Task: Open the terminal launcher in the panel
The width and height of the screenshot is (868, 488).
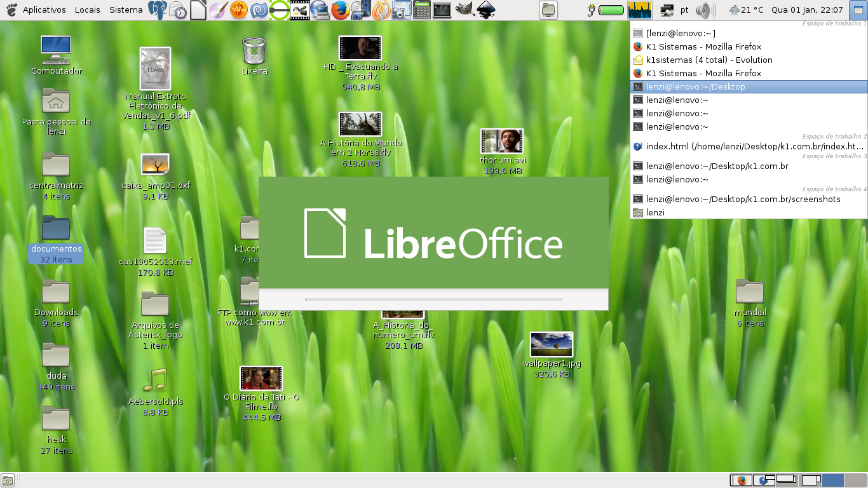Action: pos(442,10)
